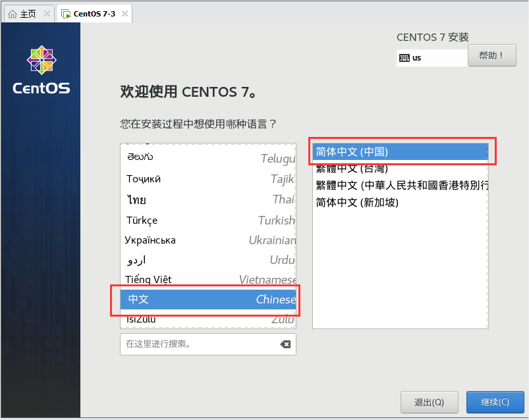Click the 退出(Q) quit button
Viewport: 529px width, 420px height.
click(429, 402)
